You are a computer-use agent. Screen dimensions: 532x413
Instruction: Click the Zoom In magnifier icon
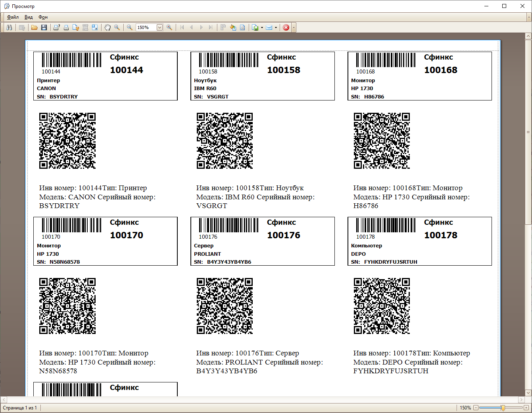pos(169,27)
